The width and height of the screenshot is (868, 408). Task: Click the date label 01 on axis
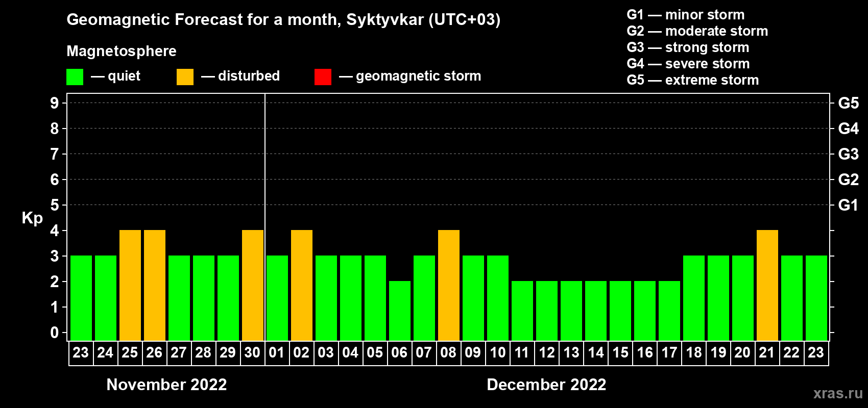tap(276, 353)
